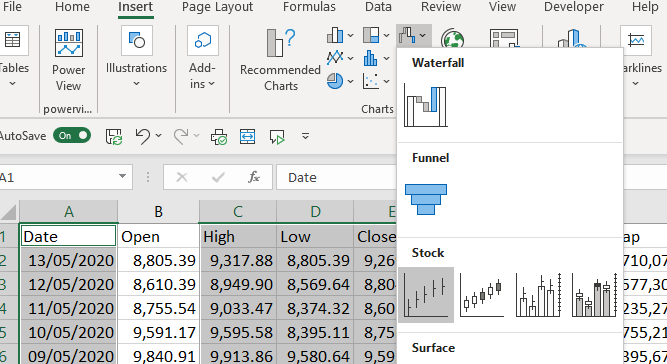Screen dimensions: 667x364
Task: Insert a Waterfall chart
Action: 425,105
